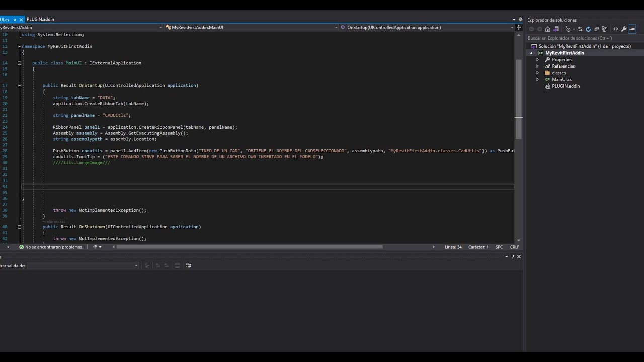Click the CRLF line ending indicator

[x=514, y=247]
